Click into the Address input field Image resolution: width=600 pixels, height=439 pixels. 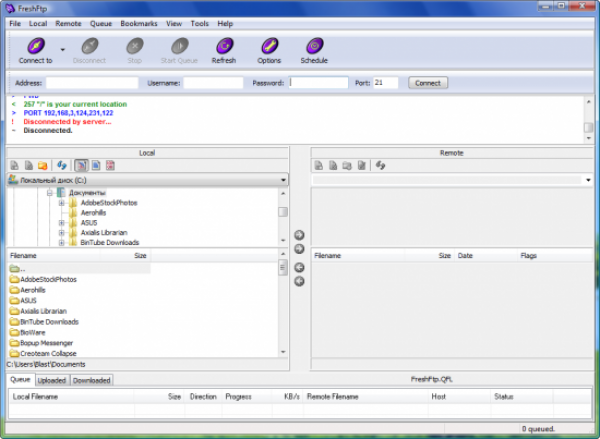pyautogui.click(x=92, y=83)
